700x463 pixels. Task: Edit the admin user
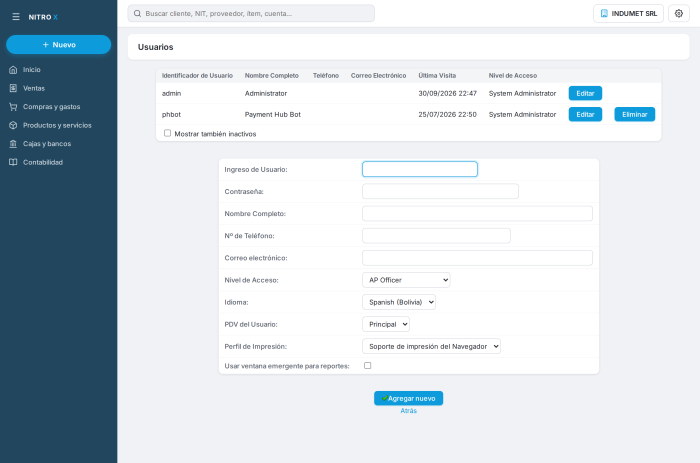(585, 93)
